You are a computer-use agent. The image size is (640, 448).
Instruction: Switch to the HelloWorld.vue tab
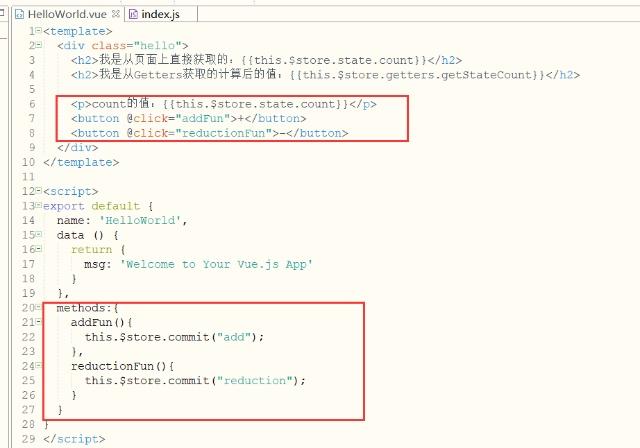pyautogui.click(x=67, y=14)
